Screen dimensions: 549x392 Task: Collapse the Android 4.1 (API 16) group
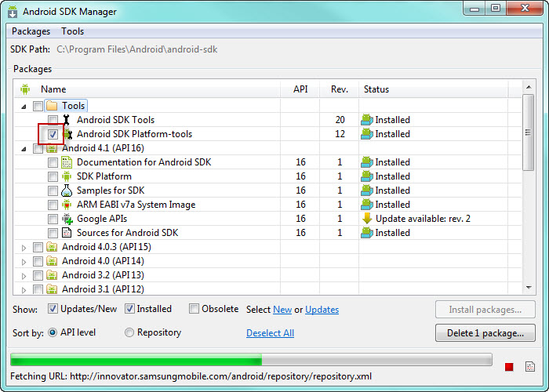tap(24, 149)
